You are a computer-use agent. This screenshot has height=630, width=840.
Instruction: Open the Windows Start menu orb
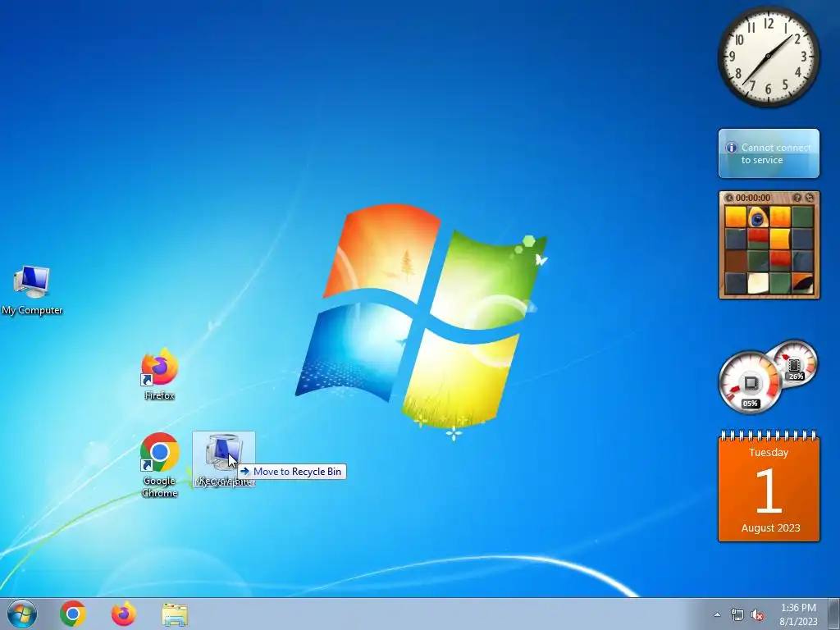tap(22, 614)
